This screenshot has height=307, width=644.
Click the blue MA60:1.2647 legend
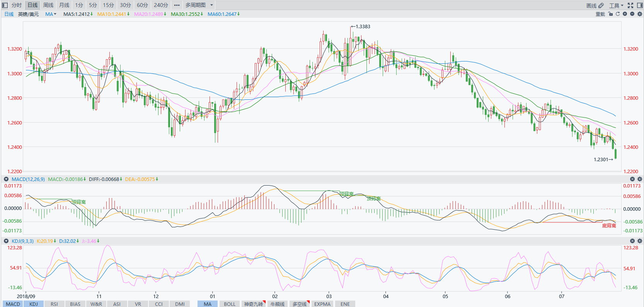pyautogui.click(x=223, y=14)
